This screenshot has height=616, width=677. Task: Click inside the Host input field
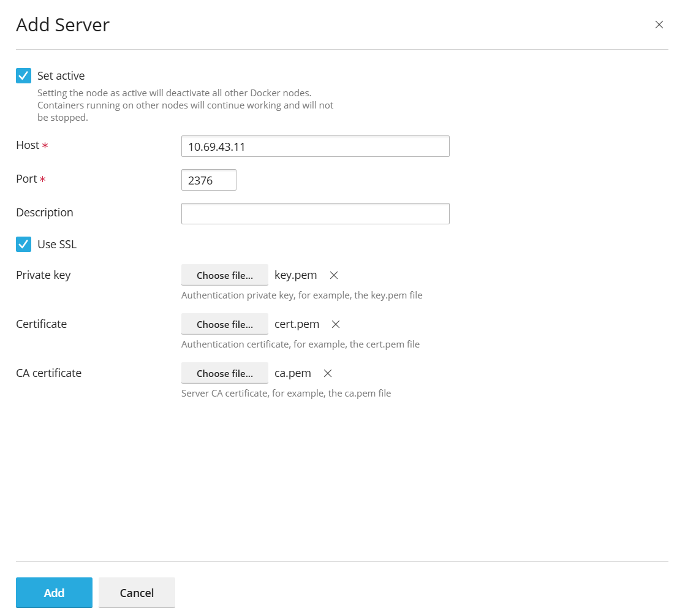(315, 146)
